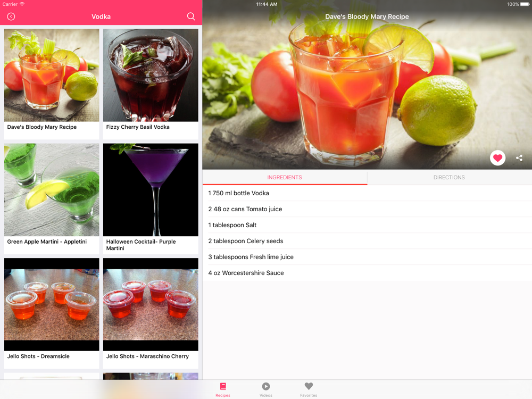Open the Favorites heart tab icon

[309, 386]
